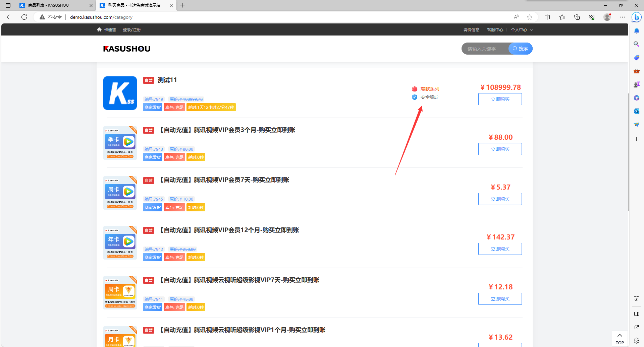Click 立即购买 for 超级影视VIP7天
Screen dimensions: 644x347
click(500, 299)
